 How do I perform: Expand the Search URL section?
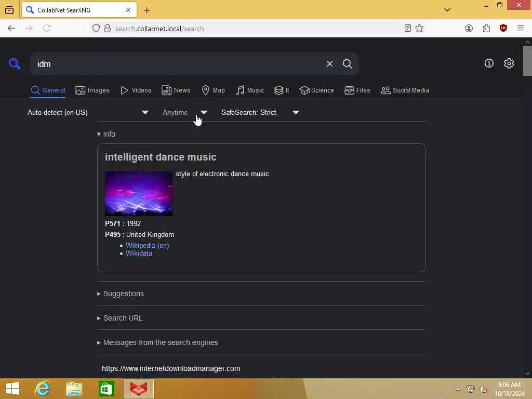point(120,318)
